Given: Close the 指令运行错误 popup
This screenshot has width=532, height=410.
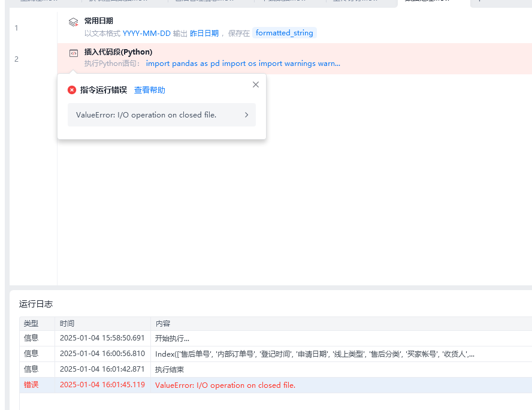Looking at the screenshot, I should click(x=256, y=85).
